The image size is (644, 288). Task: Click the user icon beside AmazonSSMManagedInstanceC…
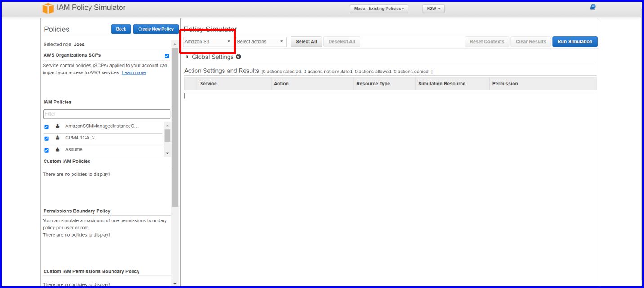pos(58,126)
